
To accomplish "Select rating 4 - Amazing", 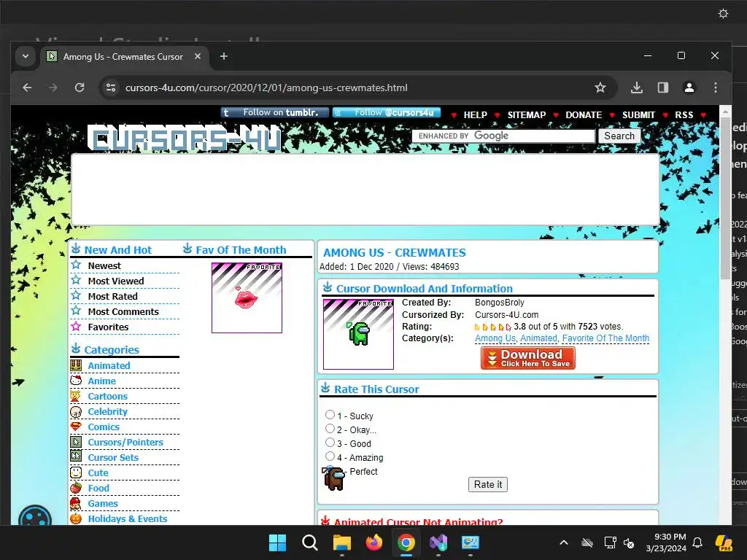I will (330, 456).
